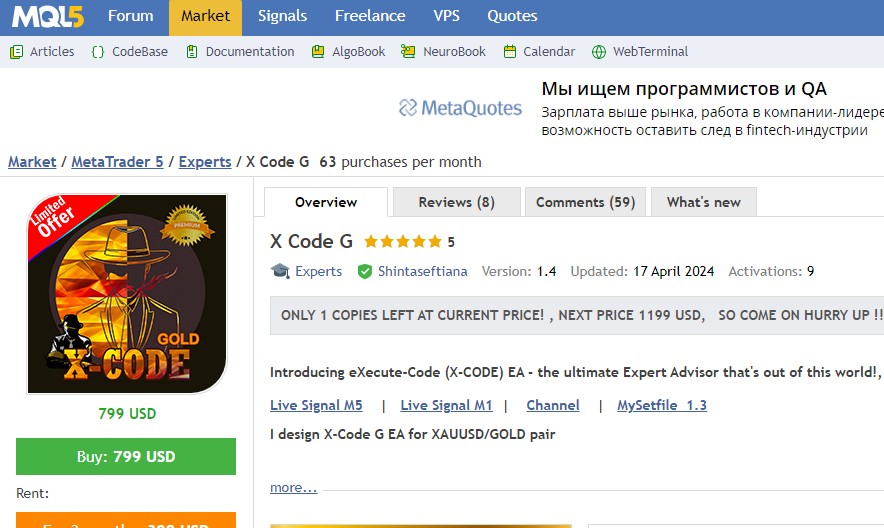Open Documentation link text
The height and width of the screenshot is (528, 884).
point(250,52)
